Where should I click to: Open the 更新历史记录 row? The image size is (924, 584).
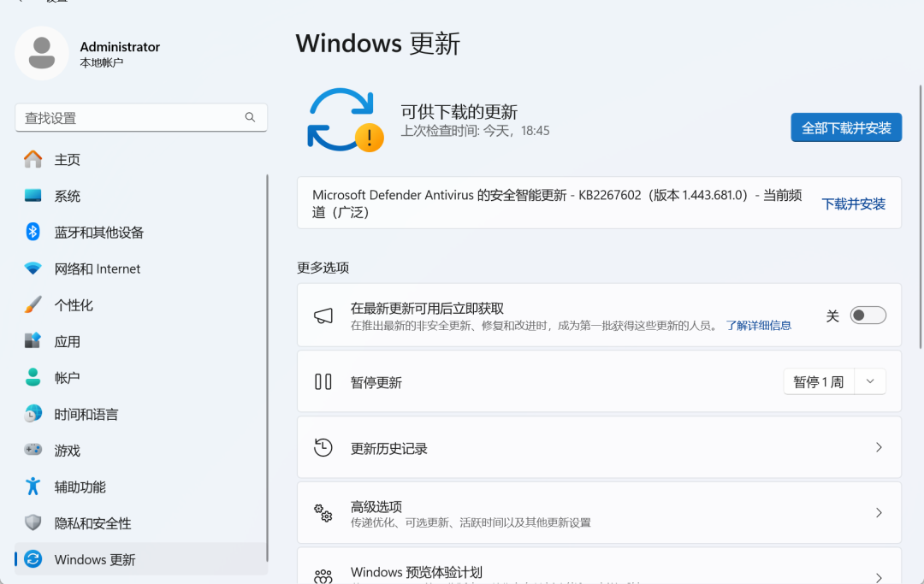point(599,447)
